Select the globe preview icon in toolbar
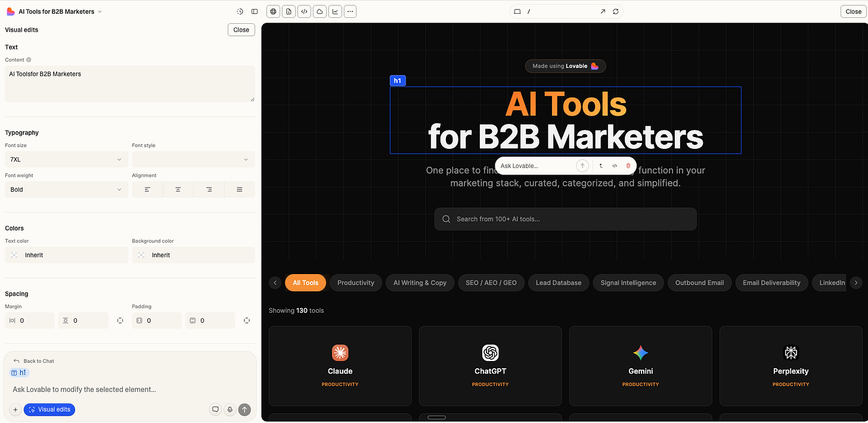 273,11
